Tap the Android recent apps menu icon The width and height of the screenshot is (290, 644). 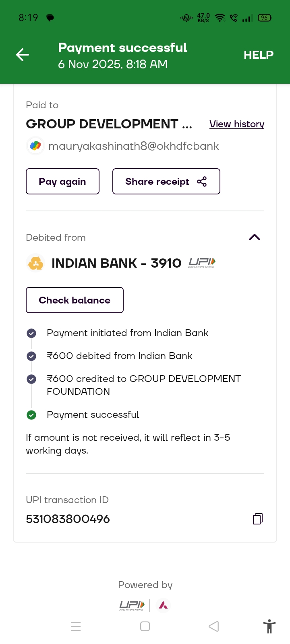76,626
